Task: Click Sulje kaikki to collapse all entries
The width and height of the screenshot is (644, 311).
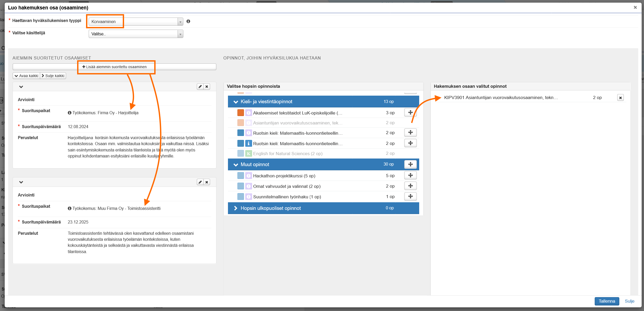Action: 53,76
